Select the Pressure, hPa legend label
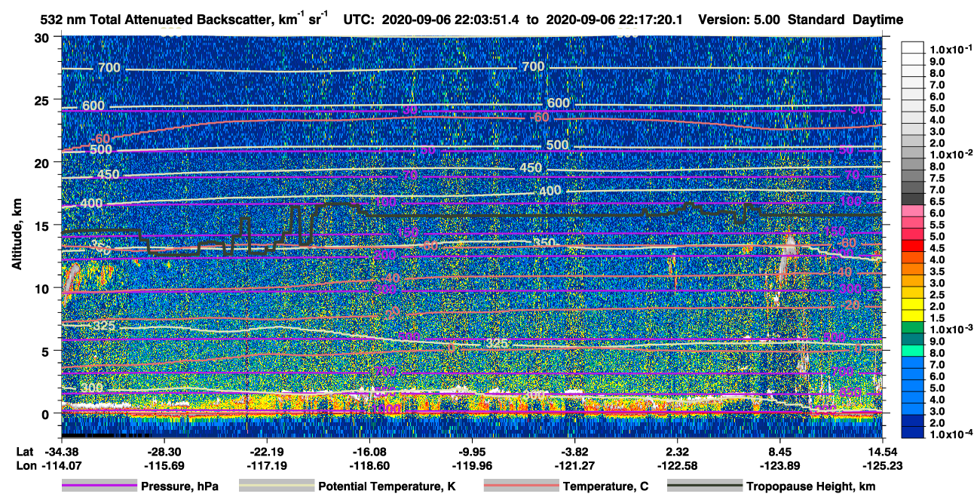Screen dimensions: 980x503 click(179, 487)
